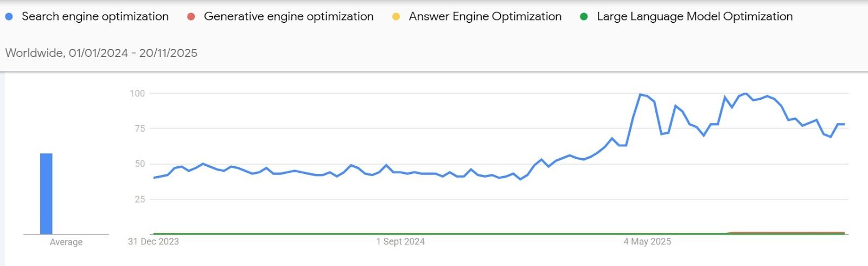Select the Large Language Model Optimization label
The image size is (868, 266).
click(694, 17)
